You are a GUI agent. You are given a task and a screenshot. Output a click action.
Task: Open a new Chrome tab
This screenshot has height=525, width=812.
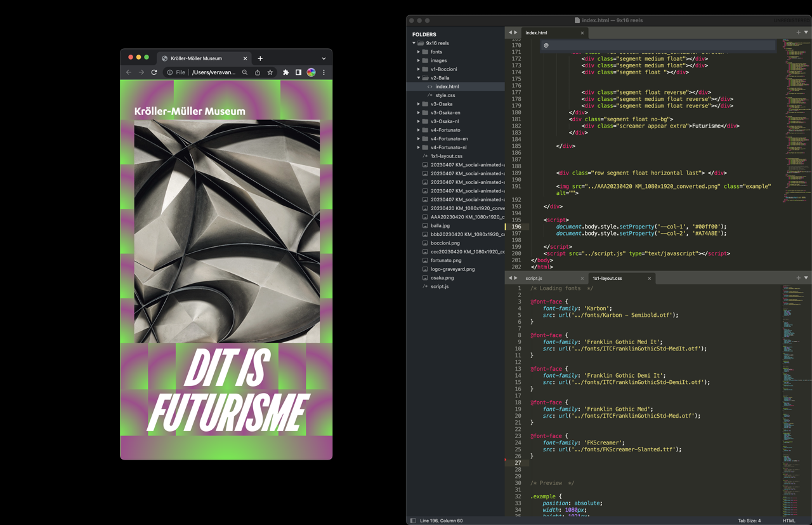click(260, 58)
